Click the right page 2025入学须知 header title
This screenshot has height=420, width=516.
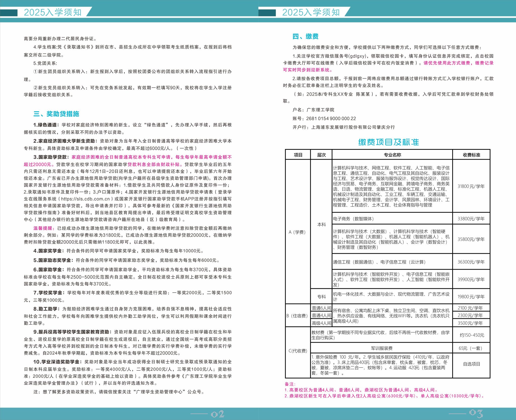click(311, 12)
